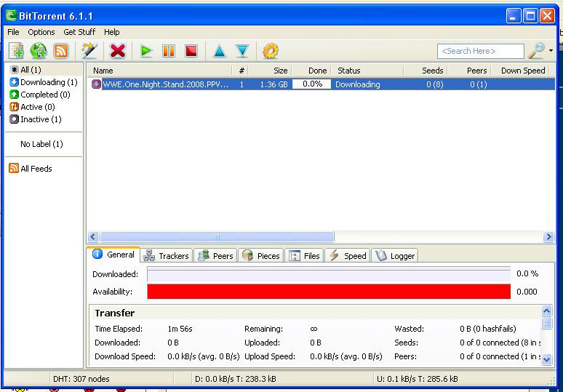Sort by Name column header
Screen dimensions: 563x392
160,71
